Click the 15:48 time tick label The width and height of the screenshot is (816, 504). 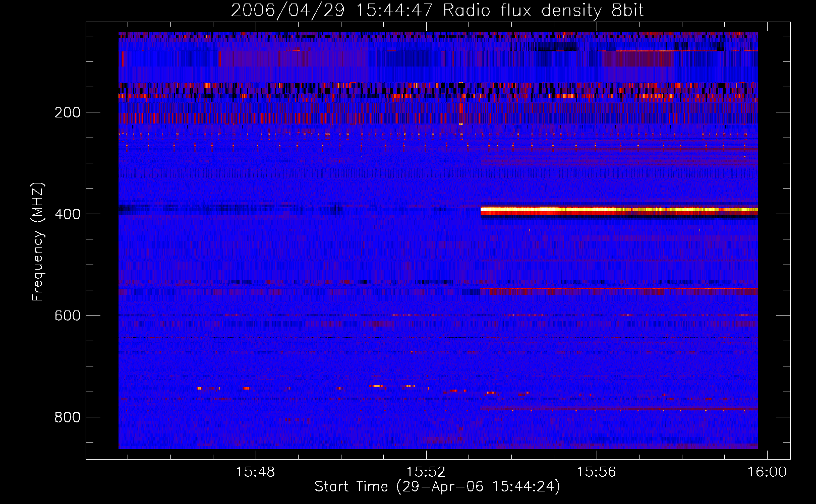tap(256, 472)
